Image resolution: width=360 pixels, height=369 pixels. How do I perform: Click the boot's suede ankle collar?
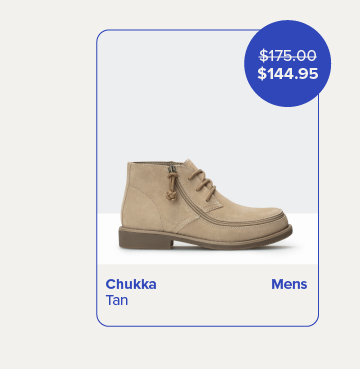(155, 164)
